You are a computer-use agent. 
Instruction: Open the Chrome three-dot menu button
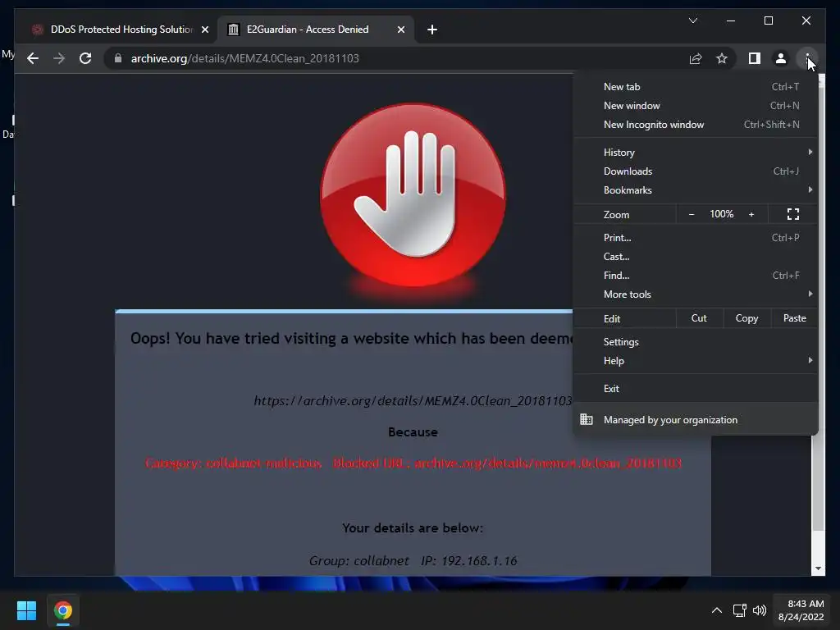pyautogui.click(x=807, y=58)
